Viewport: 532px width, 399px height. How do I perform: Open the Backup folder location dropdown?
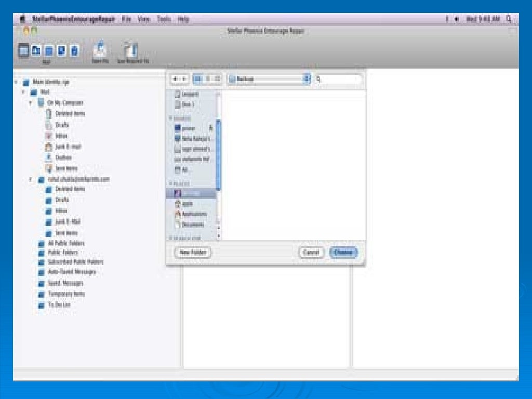pyautogui.click(x=270, y=79)
